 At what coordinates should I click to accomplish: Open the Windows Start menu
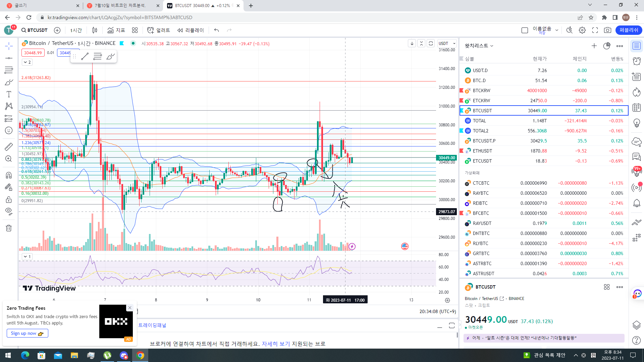pos(8,355)
